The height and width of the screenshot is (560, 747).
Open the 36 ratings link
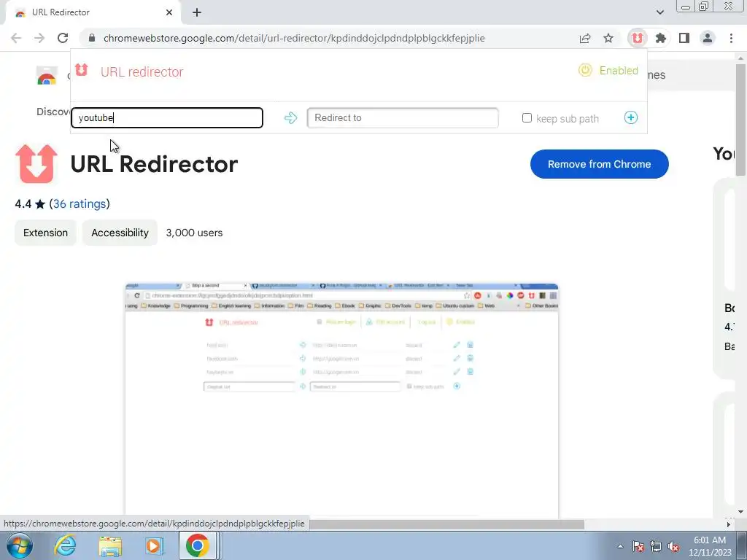coord(80,204)
